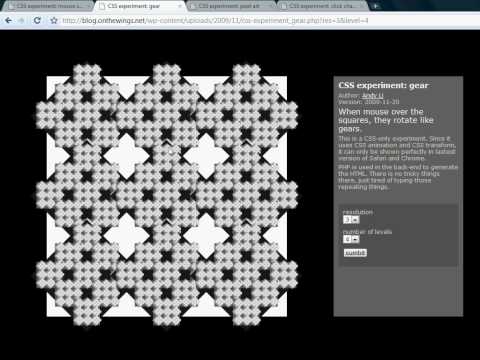Switch to the last CSS experiment tab
The width and height of the screenshot is (480, 360).
pos(323,6)
